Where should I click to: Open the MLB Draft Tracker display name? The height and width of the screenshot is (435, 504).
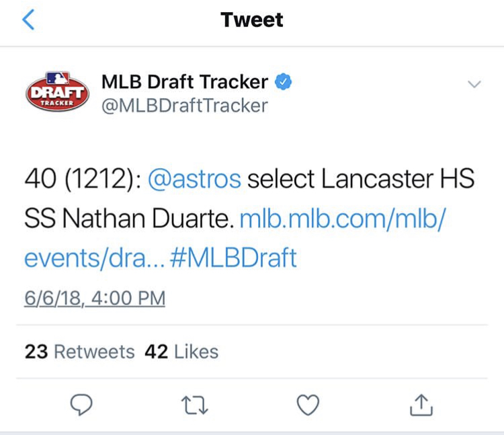185,81
